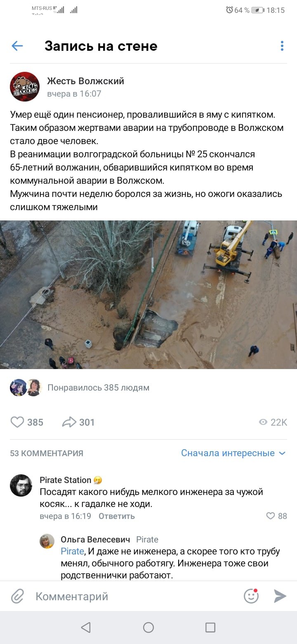Open the emoji sticker picker
The height and width of the screenshot is (644, 297).
251,596
